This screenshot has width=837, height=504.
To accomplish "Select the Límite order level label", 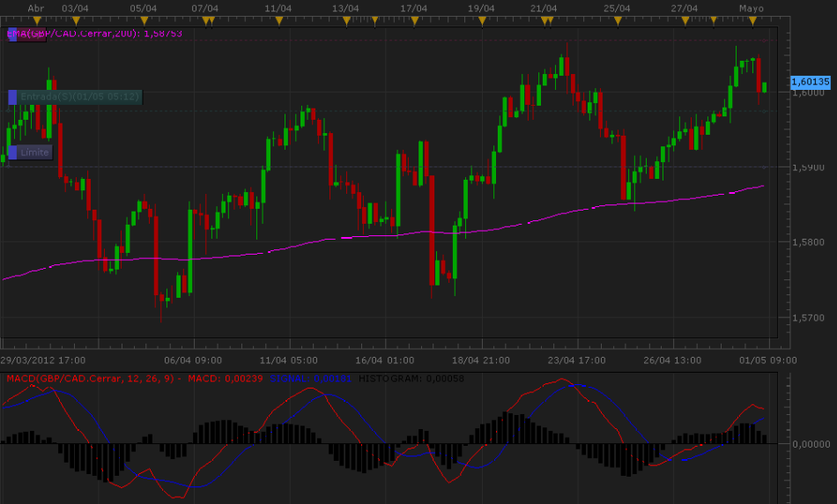I will [x=34, y=152].
